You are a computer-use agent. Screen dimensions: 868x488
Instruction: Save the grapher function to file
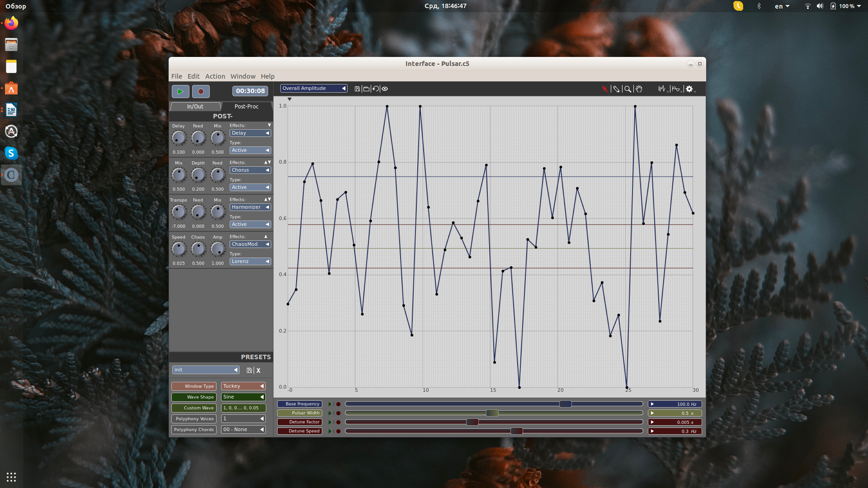(x=357, y=89)
